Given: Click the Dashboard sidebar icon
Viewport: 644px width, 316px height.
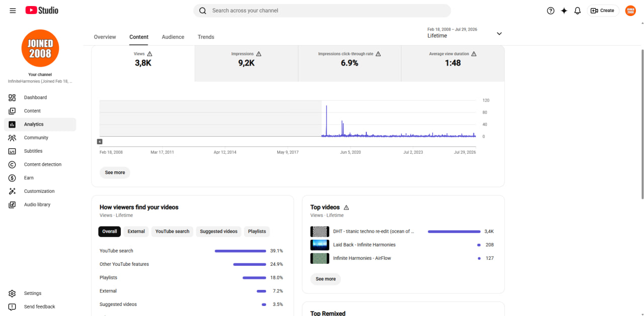Looking at the screenshot, I should (x=12, y=97).
